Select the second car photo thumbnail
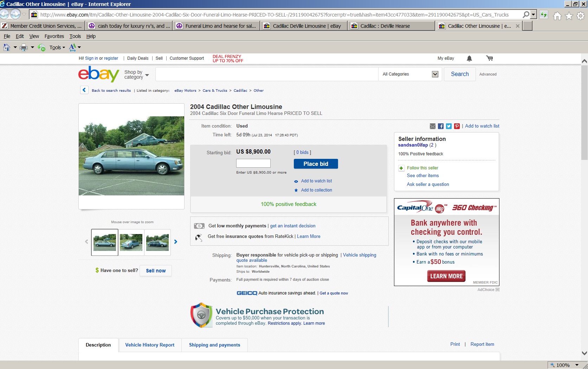Viewport: 588px width, 369px height. tap(131, 242)
